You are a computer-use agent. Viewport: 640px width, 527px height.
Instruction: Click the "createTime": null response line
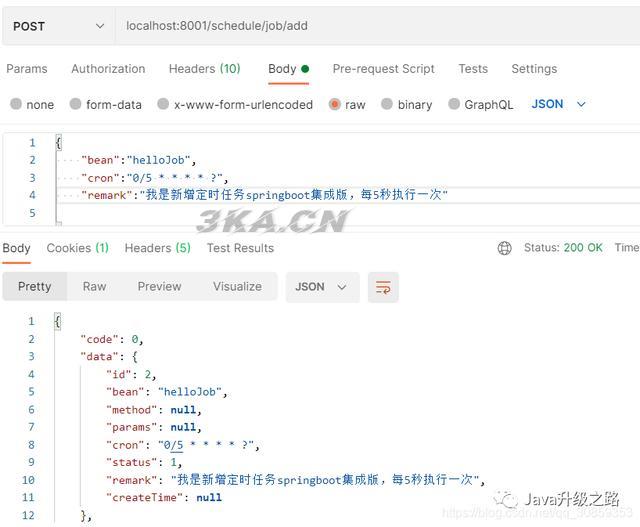tap(164, 497)
